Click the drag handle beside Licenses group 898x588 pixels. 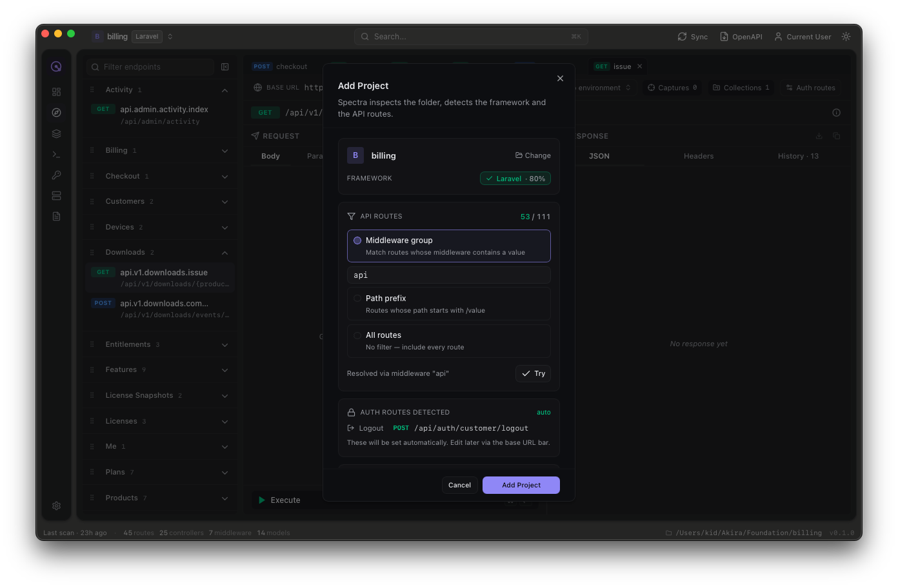tap(92, 421)
